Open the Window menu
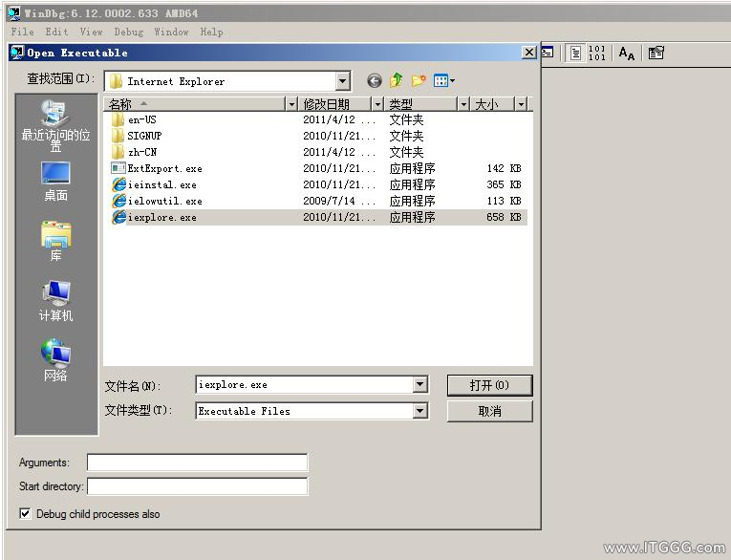 pyautogui.click(x=171, y=32)
